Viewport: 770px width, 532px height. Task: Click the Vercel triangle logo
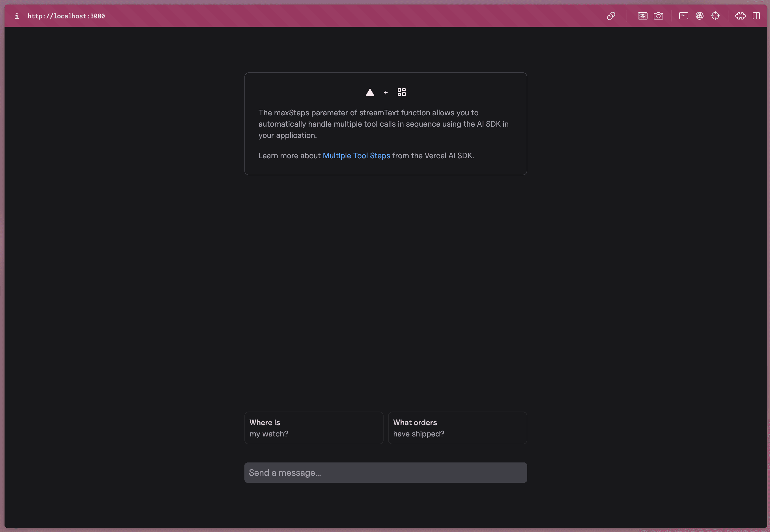click(x=370, y=92)
